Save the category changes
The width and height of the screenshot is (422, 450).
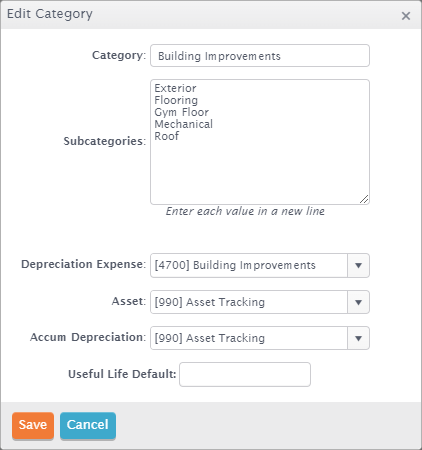(33, 426)
